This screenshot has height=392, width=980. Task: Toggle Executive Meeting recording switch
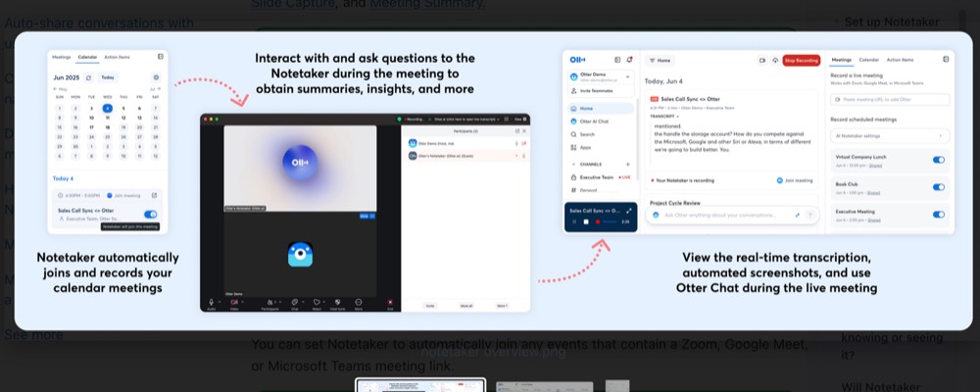(x=939, y=215)
